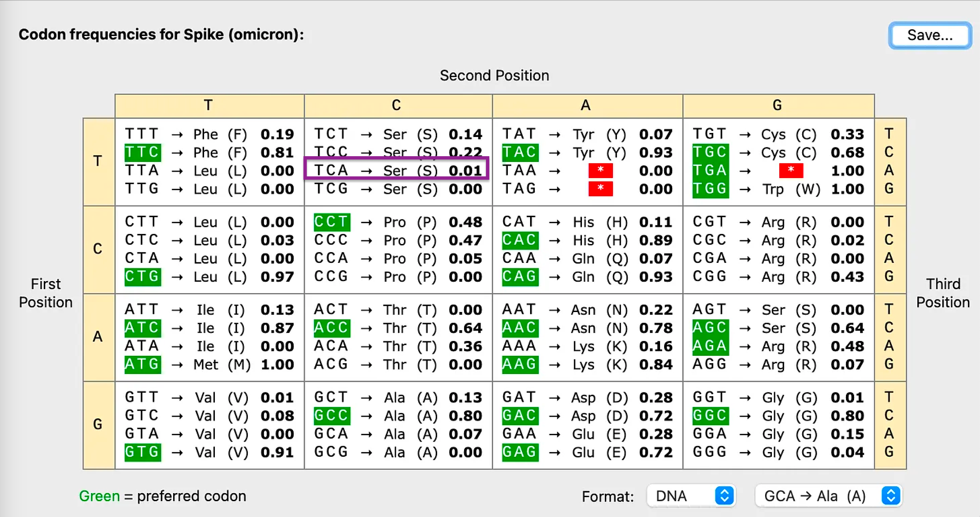
Task: Click the green GCC Ala codon
Action: (x=331, y=416)
